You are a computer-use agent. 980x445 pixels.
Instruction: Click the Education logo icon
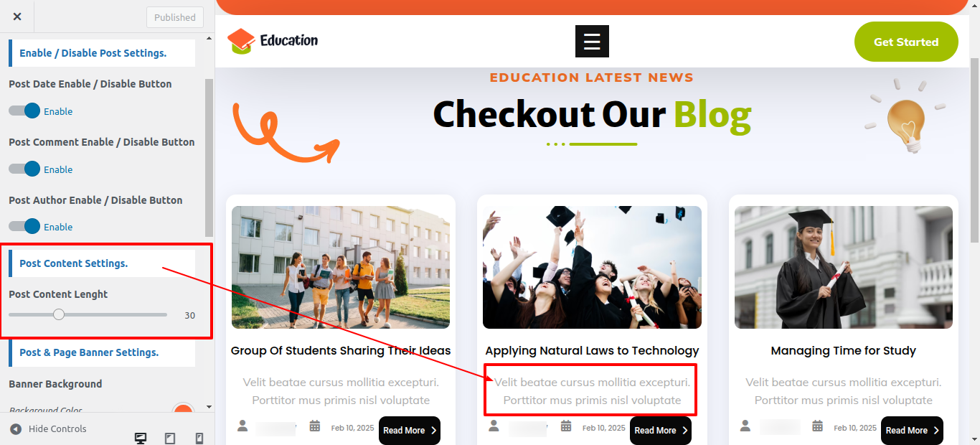[241, 41]
